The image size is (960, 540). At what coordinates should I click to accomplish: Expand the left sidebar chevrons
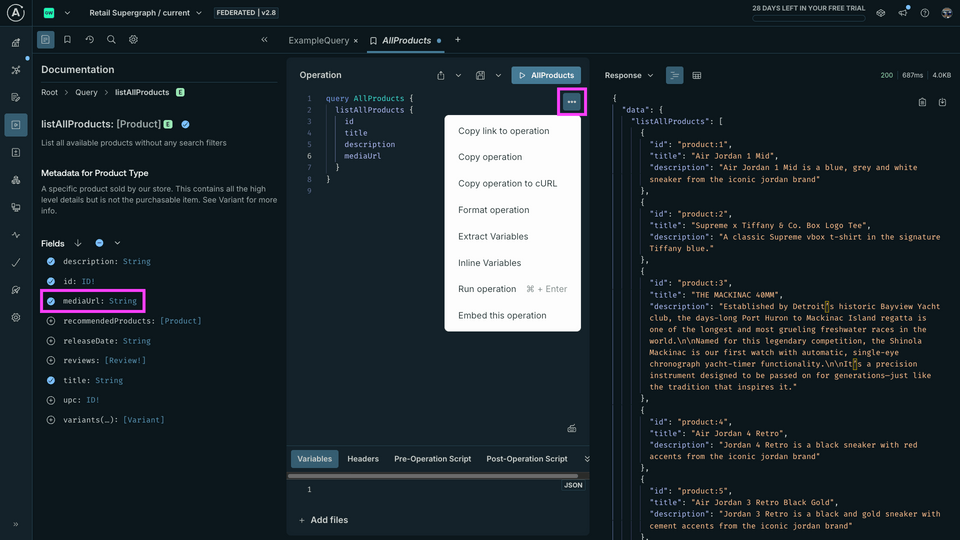[x=16, y=524]
